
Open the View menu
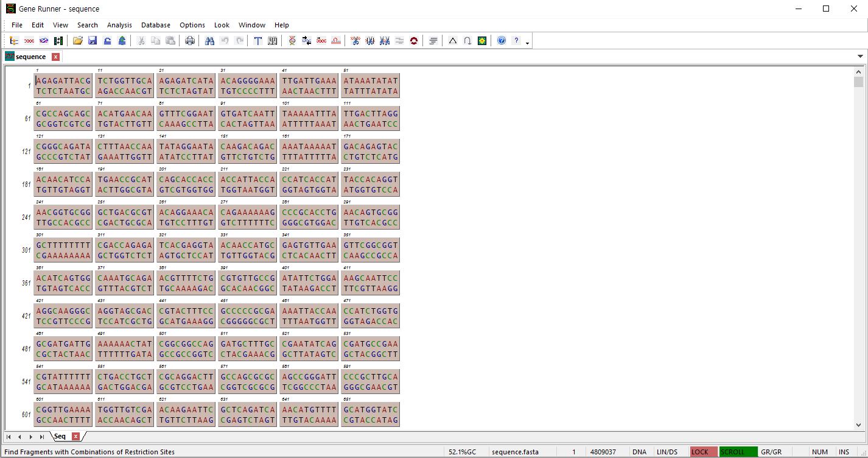pyautogui.click(x=60, y=25)
